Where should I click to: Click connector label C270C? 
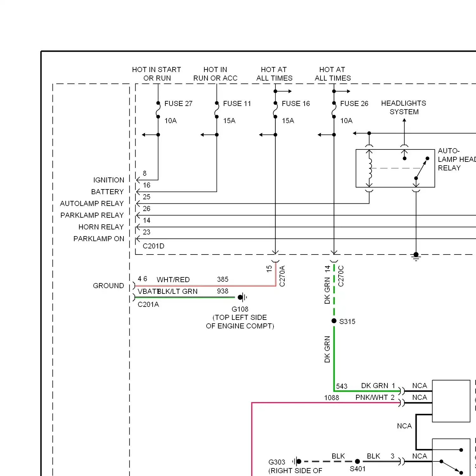pos(341,276)
